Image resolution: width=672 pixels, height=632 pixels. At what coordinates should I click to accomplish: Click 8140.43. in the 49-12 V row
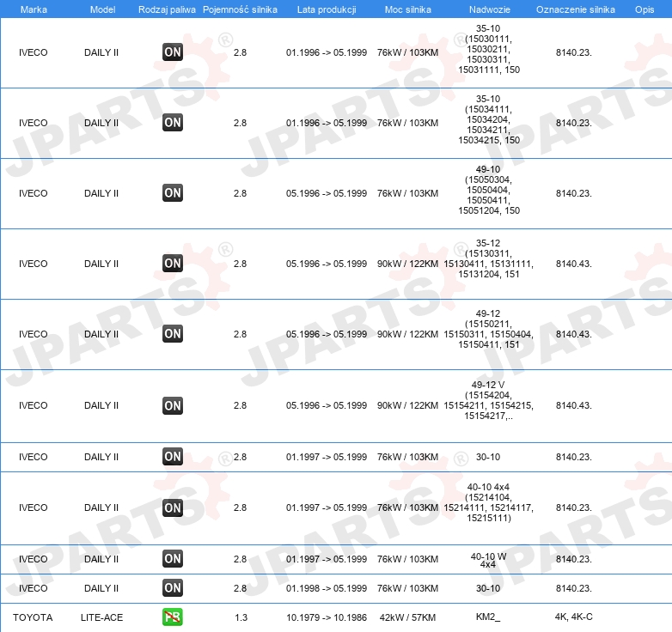coord(574,405)
